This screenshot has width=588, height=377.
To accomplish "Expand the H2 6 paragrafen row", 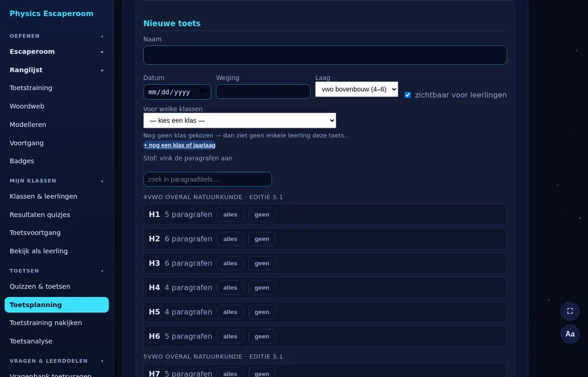I will click(325, 239).
